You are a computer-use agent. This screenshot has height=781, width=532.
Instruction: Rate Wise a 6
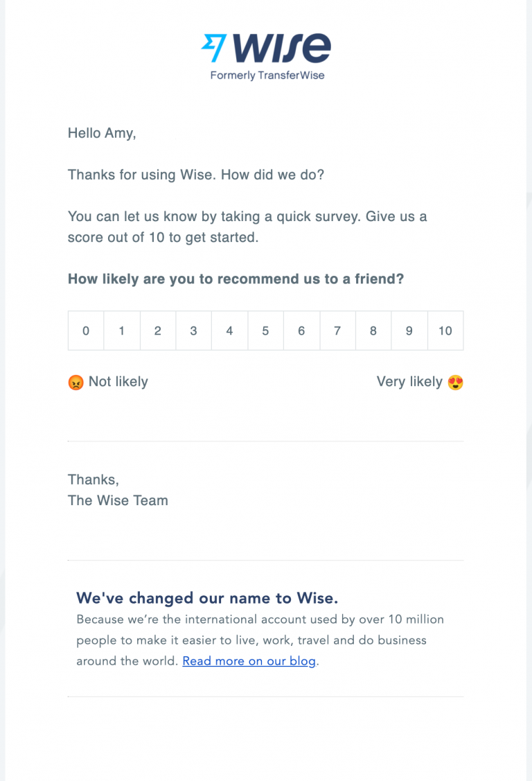tap(301, 331)
